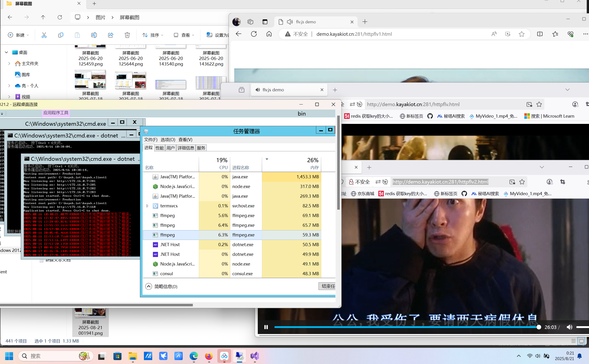589x364 pixels.
Task: Open Visual Studio from the taskbar
Action: (x=255, y=356)
